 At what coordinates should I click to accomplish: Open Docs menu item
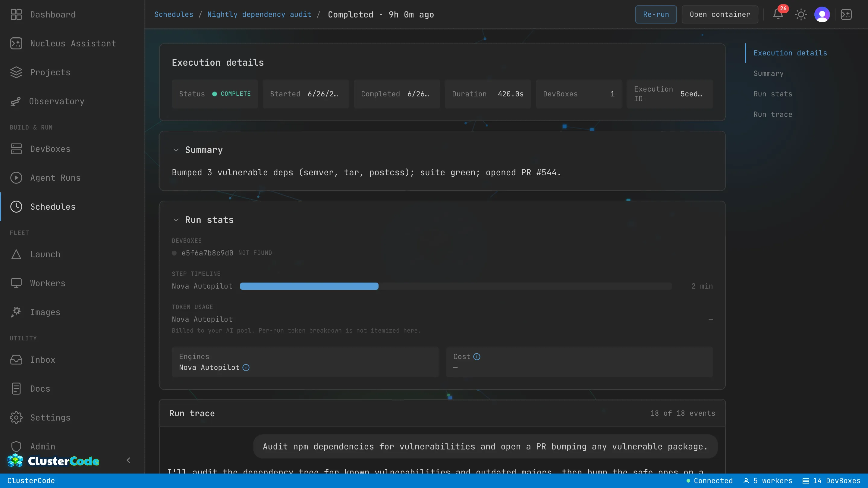pos(72,389)
